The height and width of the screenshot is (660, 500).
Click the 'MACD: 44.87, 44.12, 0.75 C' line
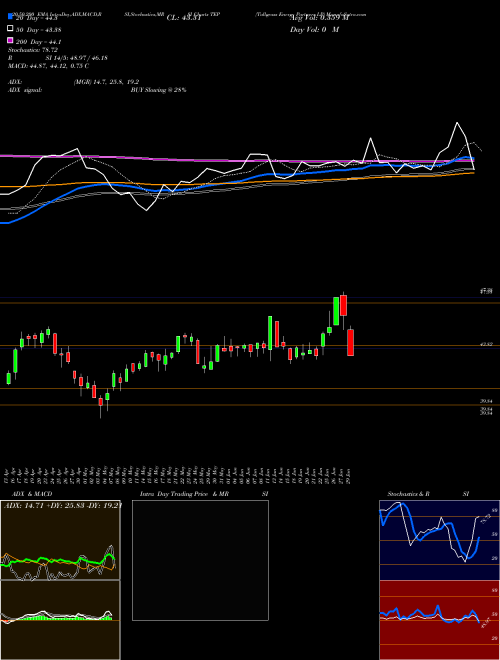pos(48,66)
